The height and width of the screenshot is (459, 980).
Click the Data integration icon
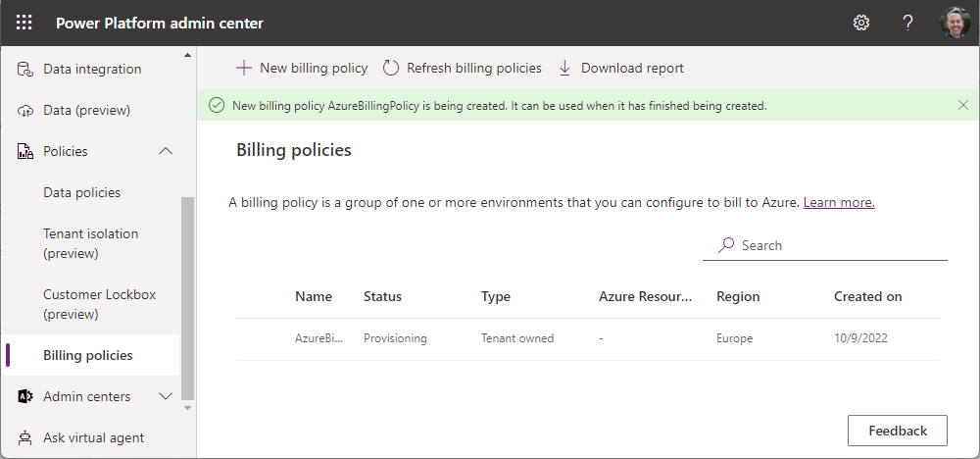25,69
